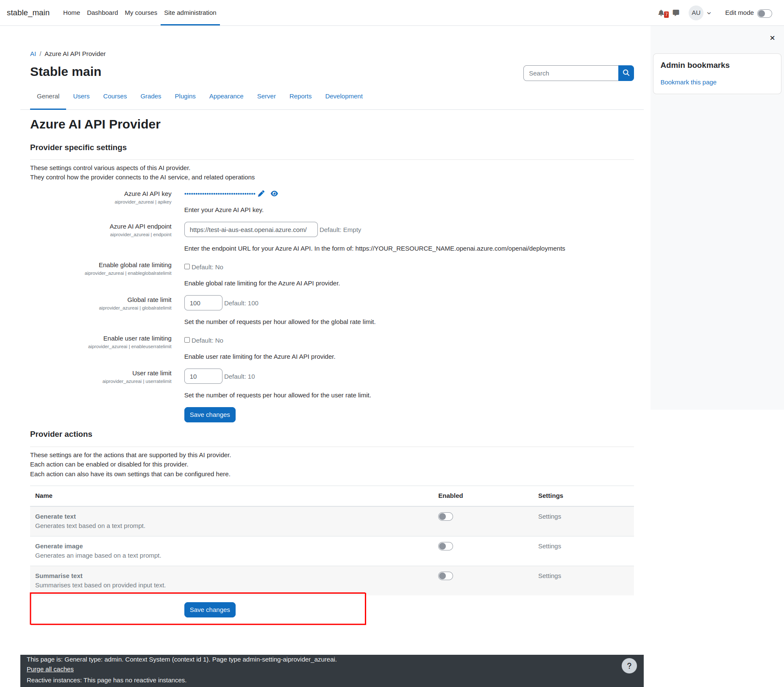Open Home in the top navigation

tap(72, 13)
